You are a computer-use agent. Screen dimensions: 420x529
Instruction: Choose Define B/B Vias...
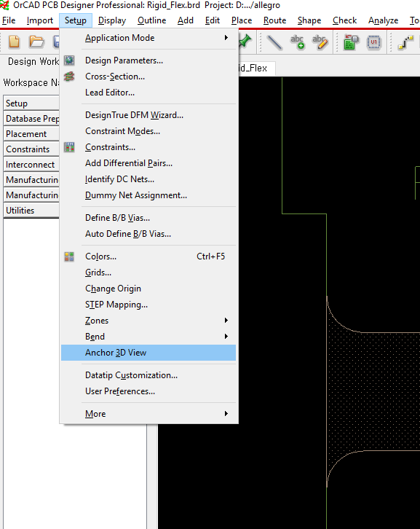coord(148,218)
